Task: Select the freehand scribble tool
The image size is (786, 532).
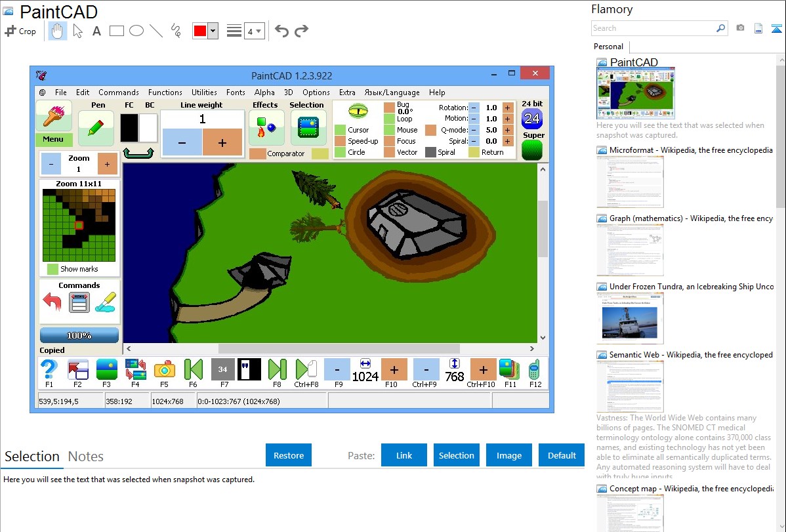Action: (x=176, y=31)
